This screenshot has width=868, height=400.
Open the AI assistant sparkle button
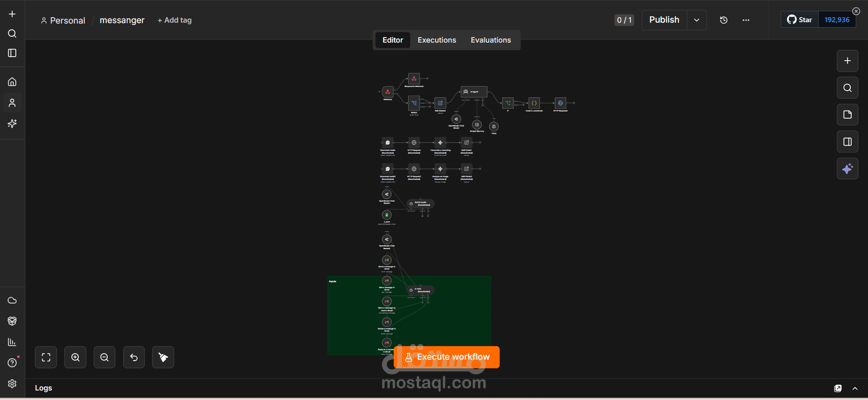click(848, 169)
